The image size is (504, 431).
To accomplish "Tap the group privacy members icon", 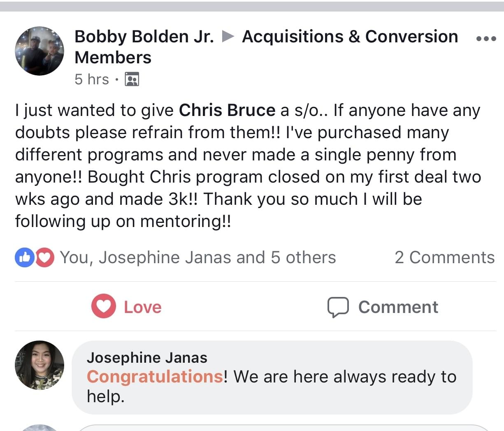I will pos(132,79).
